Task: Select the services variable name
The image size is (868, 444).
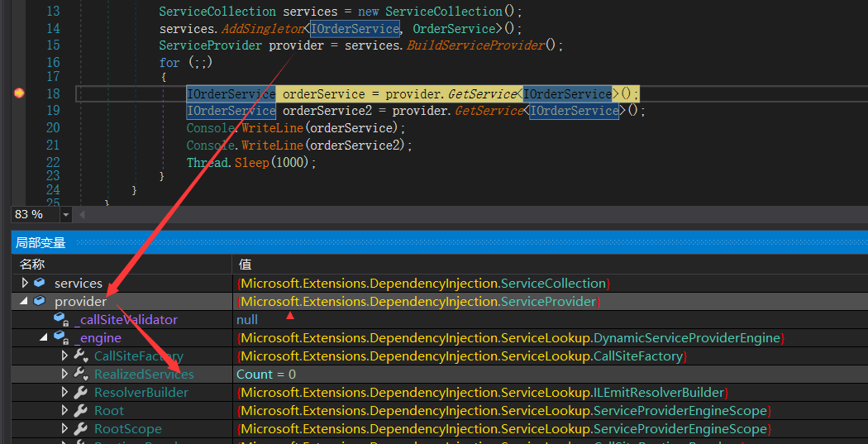Action: (78, 284)
